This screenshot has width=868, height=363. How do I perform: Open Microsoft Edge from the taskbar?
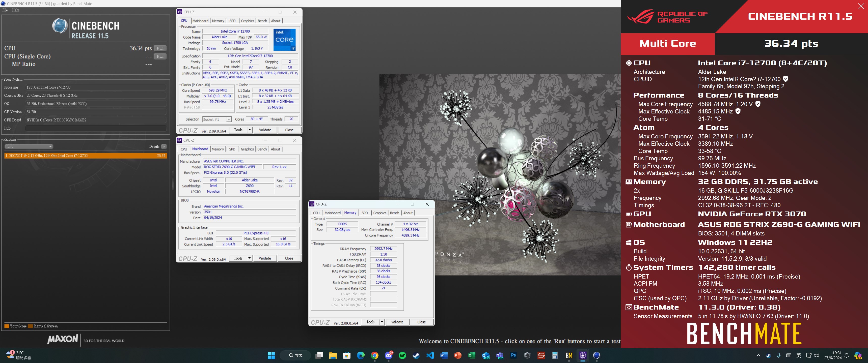point(361,356)
